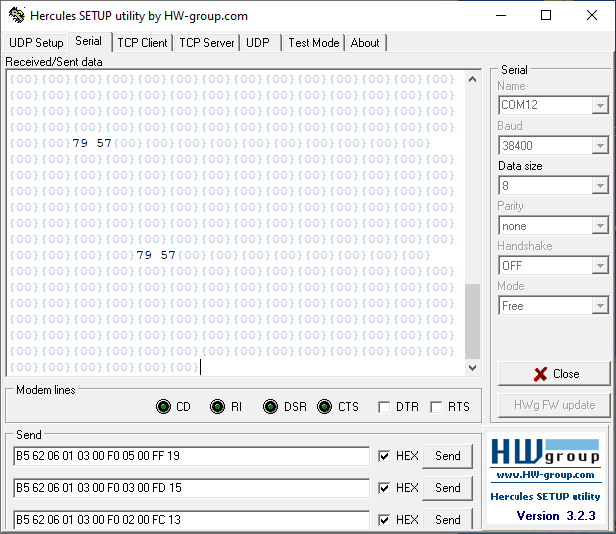Minimize the Hercules window
The height and width of the screenshot is (534, 616).
tap(501, 15)
